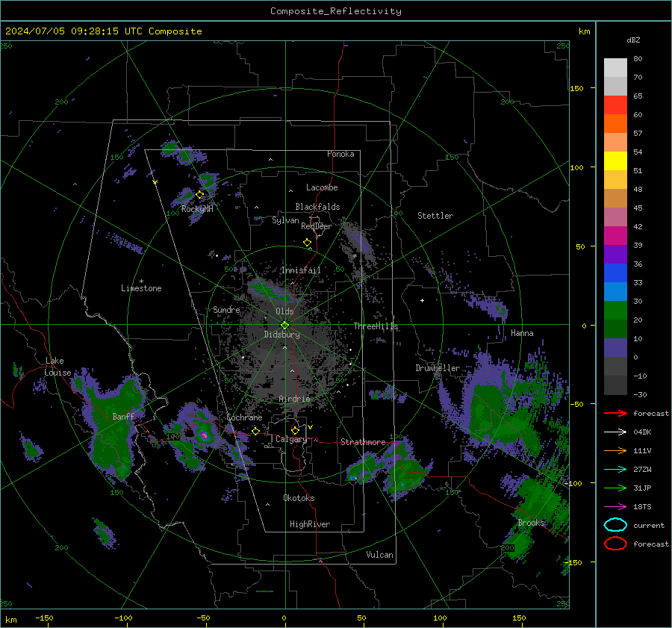The height and width of the screenshot is (628, 672).
Task: Click the Calgary city label
Action: click(291, 439)
